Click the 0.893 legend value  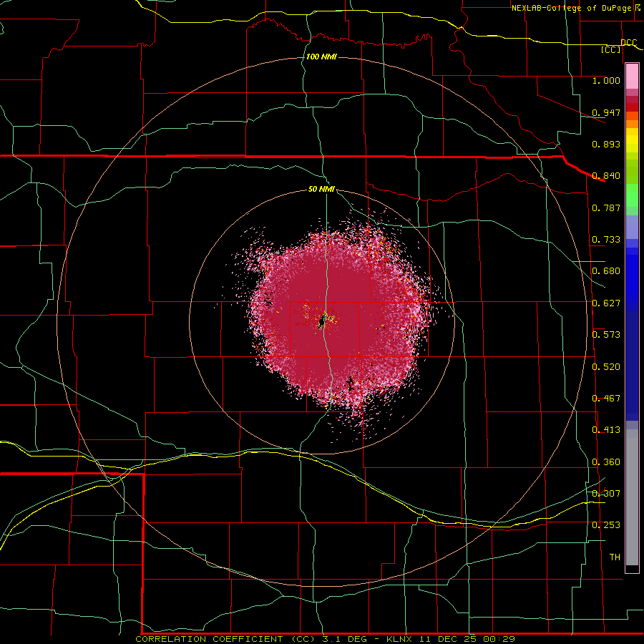pos(606,144)
